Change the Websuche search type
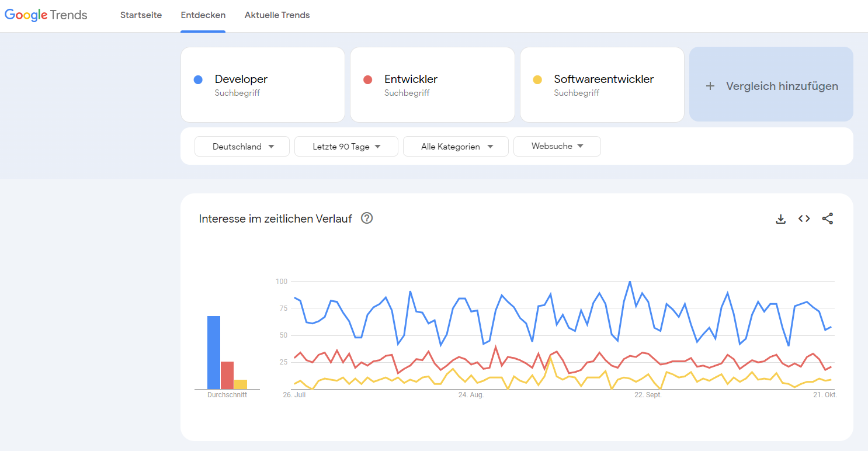The height and width of the screenshot is (451, 868). pos(557,147)
